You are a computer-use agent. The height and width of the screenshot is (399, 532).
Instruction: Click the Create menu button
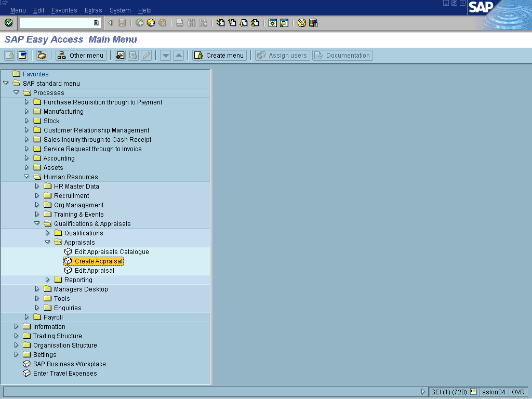(x=220, y=55)
